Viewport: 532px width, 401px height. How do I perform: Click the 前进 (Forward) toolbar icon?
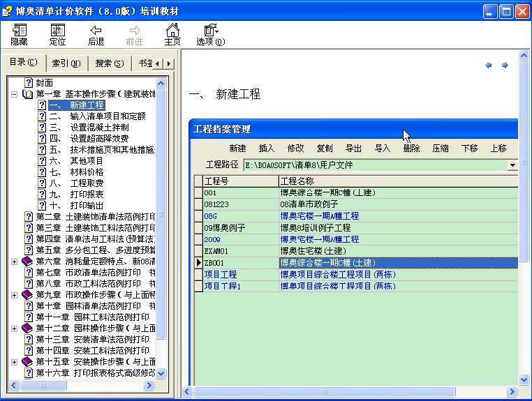pos(134,36)
